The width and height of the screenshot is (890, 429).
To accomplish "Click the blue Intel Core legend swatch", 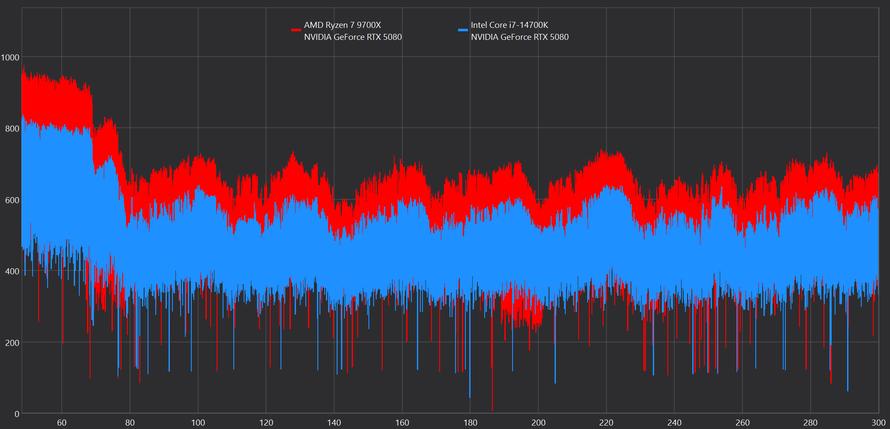I will (x=462, y=30).
